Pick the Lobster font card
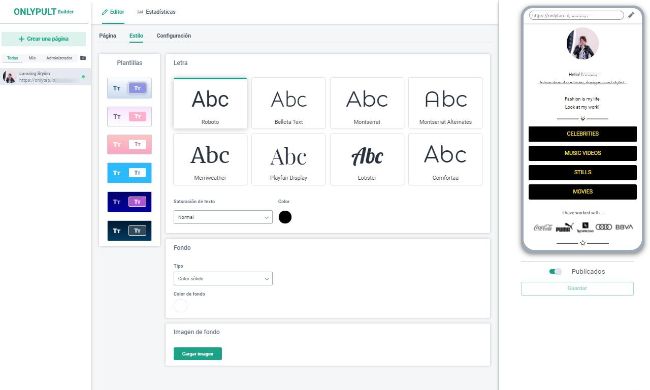Image resolution: width=650 pixels, height=390 pixels. coord(367,160)
